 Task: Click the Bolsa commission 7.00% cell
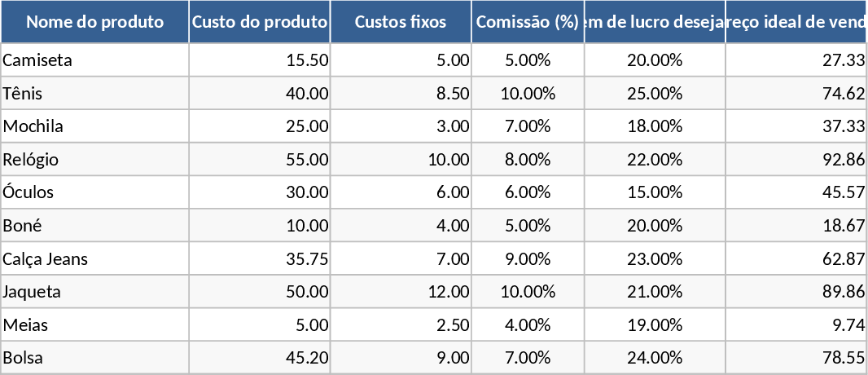click(x=528, y=358)
